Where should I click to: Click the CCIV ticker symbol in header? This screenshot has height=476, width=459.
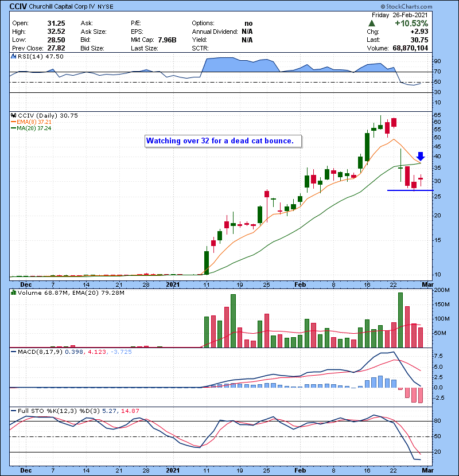(x=18, y=6)
